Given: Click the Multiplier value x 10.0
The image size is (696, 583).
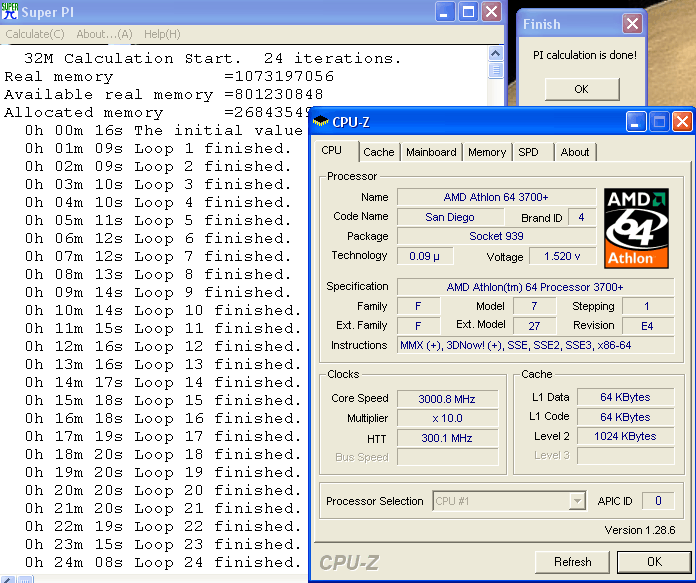Looking at the screenshot, I should (x=447, y=418).
